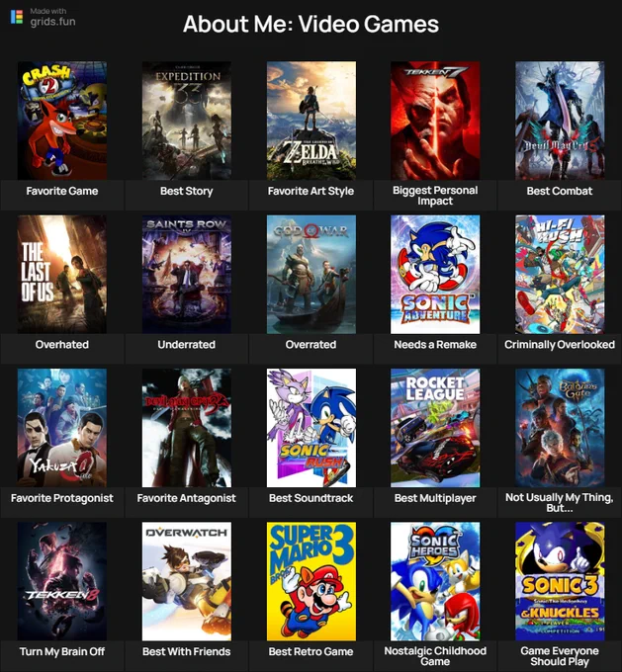Screen dimensions: 622x672
Task: Click the Best With Friends label
Action: 187,651
